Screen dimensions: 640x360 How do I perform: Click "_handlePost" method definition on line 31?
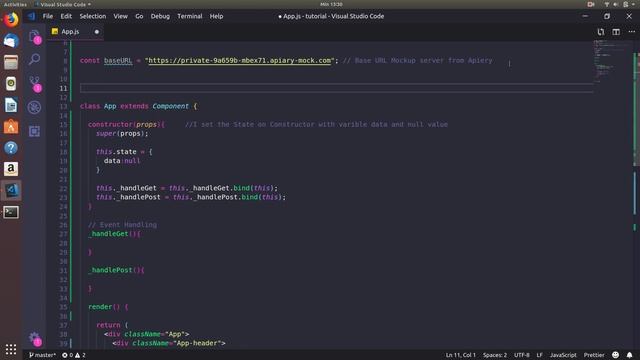pos(110,270)
